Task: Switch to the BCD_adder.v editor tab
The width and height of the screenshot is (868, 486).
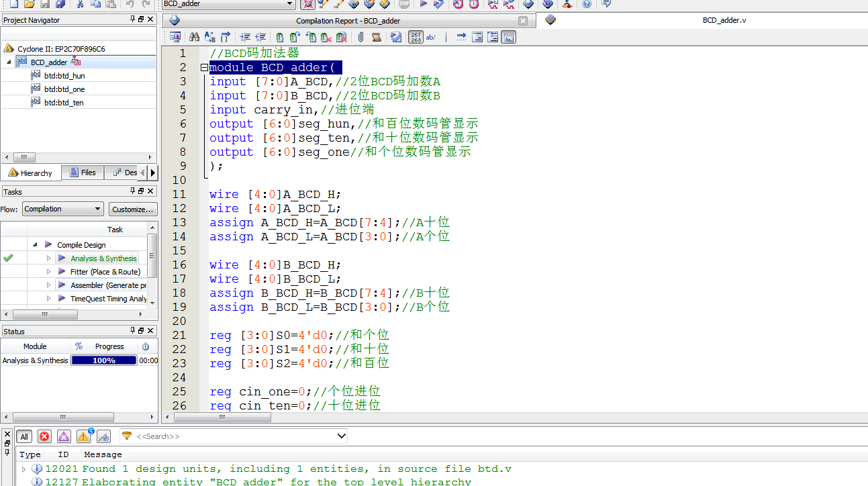Action: (x=724, y=20)
